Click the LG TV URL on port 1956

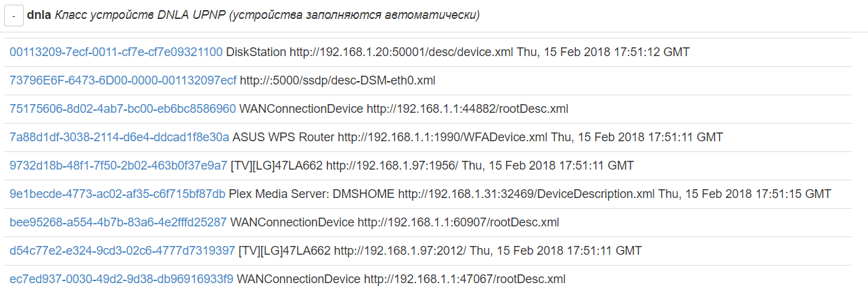click(x=392, y=166)
